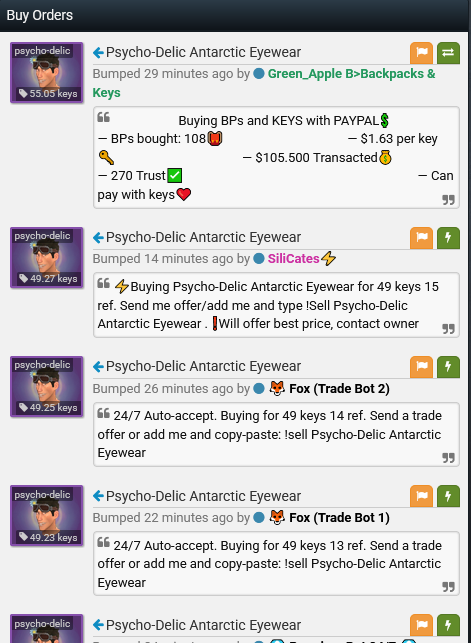Report the Green_Apple listing with orange flag
This screenshot has width=471, height=643.
421,53
